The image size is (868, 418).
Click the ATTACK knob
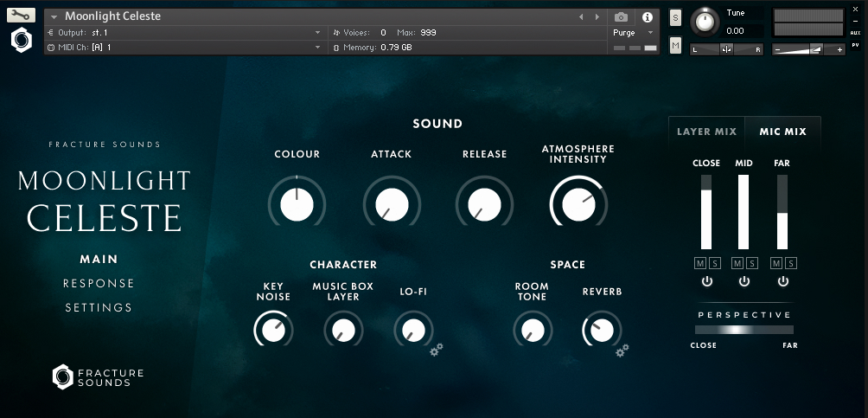[x=392, y=204]
